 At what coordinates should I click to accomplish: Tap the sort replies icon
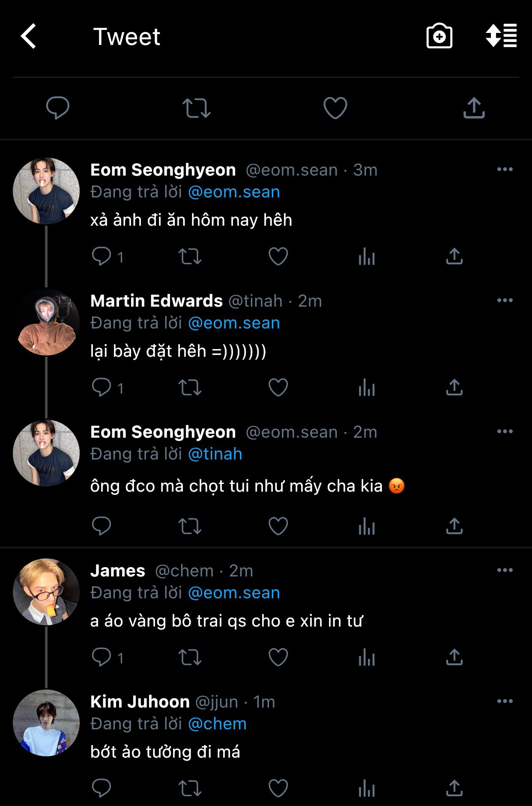(x=501, y=36)
